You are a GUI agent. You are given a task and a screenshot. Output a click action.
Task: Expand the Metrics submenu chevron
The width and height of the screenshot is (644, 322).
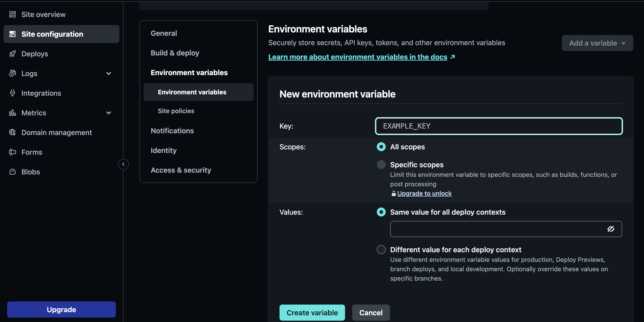(x=108, y=113)
